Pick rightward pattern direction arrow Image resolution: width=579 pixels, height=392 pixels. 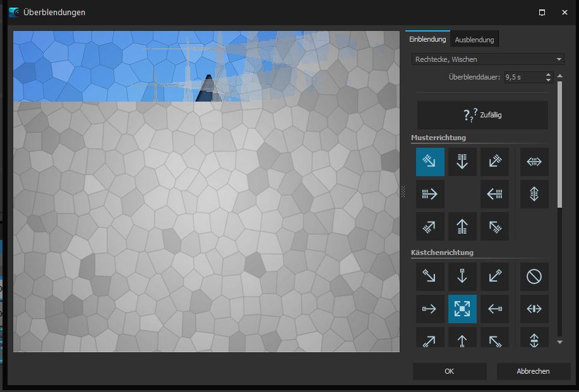click(430, 194)
